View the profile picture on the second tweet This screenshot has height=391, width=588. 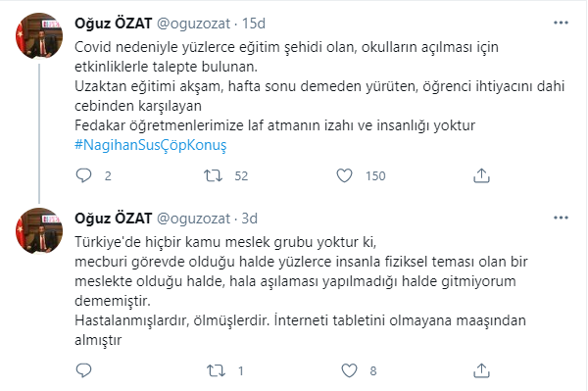[39, 231]
